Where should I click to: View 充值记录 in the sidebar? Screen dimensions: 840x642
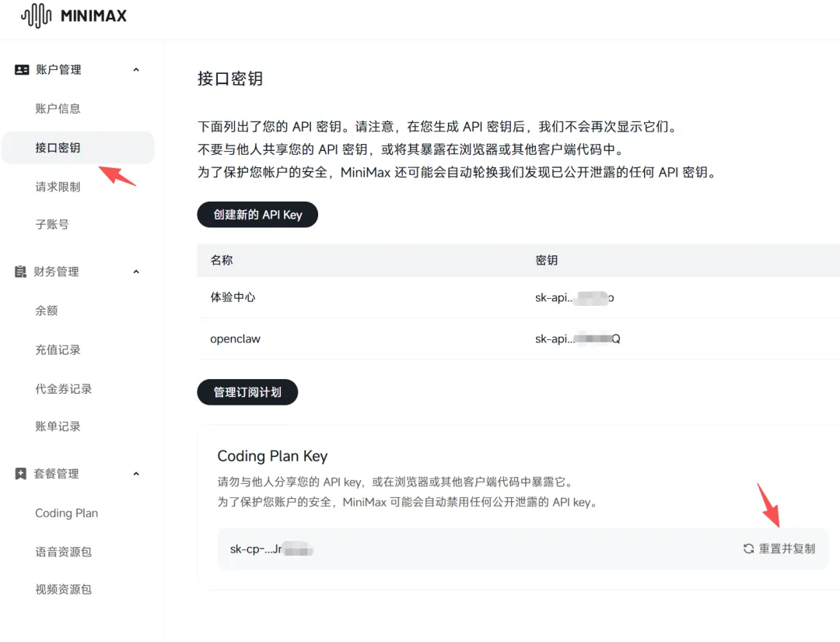coord(58,350)
